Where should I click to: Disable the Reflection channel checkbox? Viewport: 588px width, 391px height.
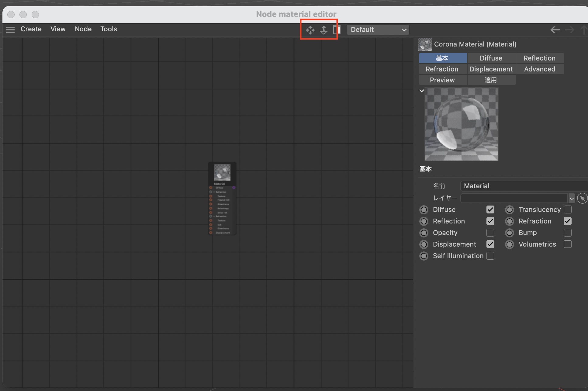[x=490, y=221]
